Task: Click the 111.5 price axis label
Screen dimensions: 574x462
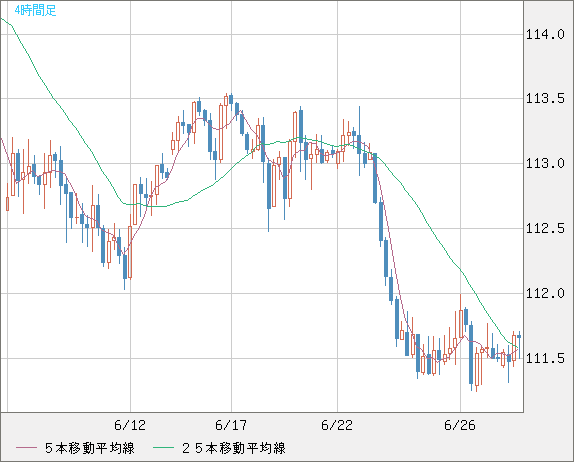Action: coord(545,358)
